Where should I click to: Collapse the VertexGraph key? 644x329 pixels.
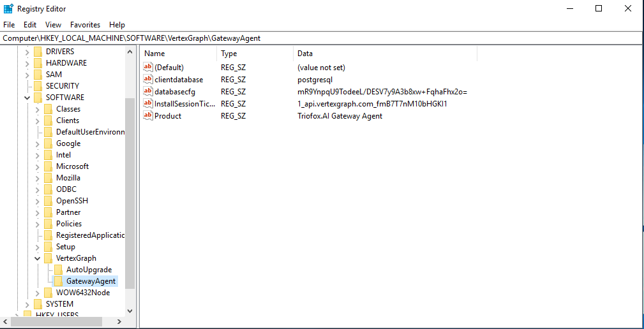point(38,258)
